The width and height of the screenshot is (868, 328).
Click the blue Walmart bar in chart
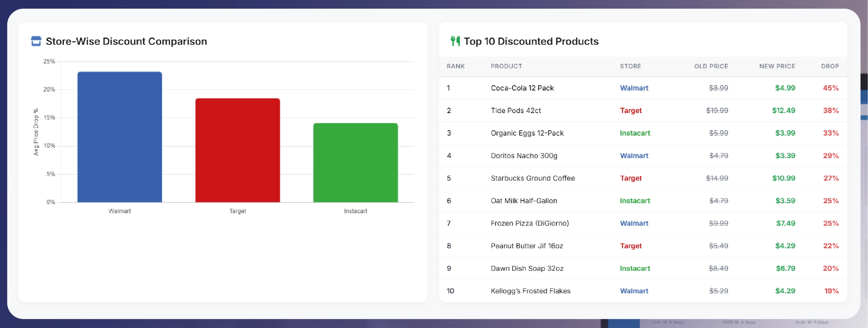tap(120, 137)
